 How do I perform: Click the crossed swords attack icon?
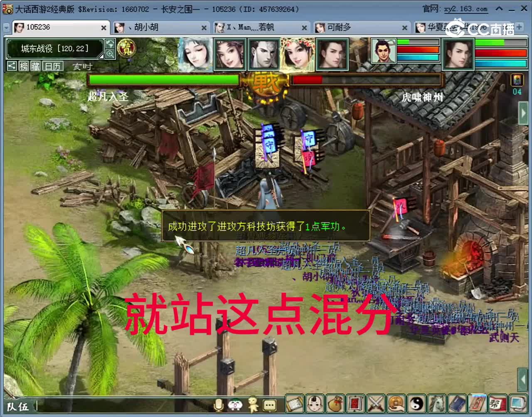376,404
